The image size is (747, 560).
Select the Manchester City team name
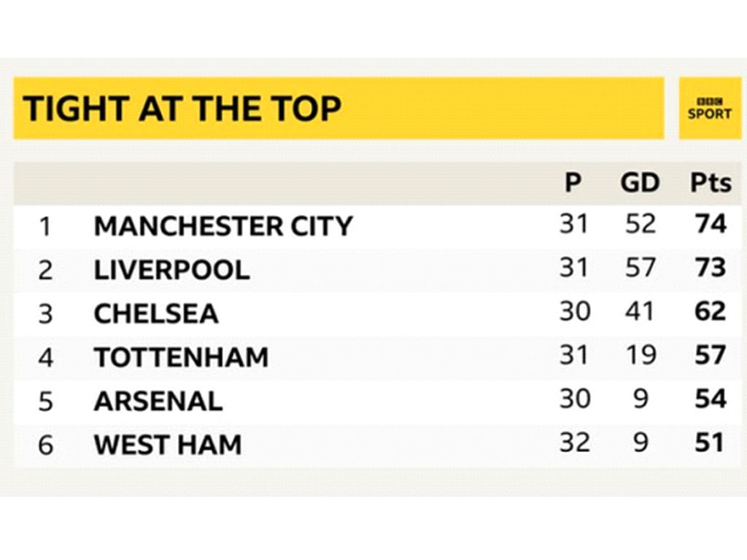pos(223,226)
